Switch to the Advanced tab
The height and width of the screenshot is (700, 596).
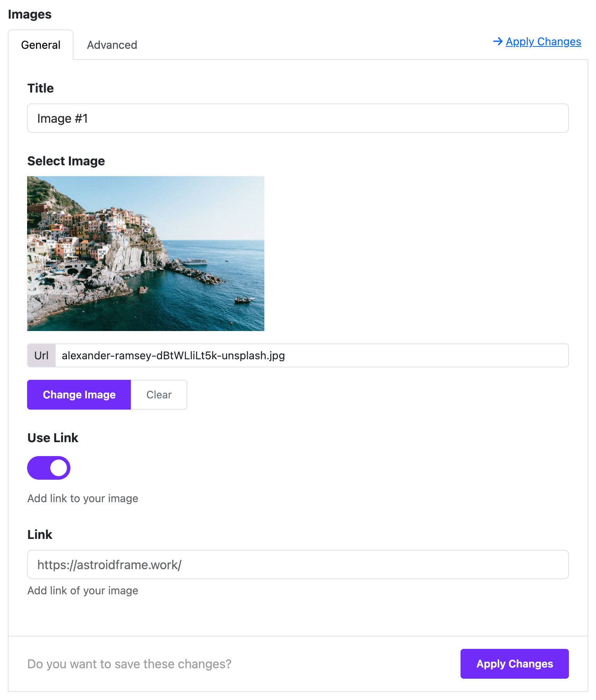click(x=112, y=45)
